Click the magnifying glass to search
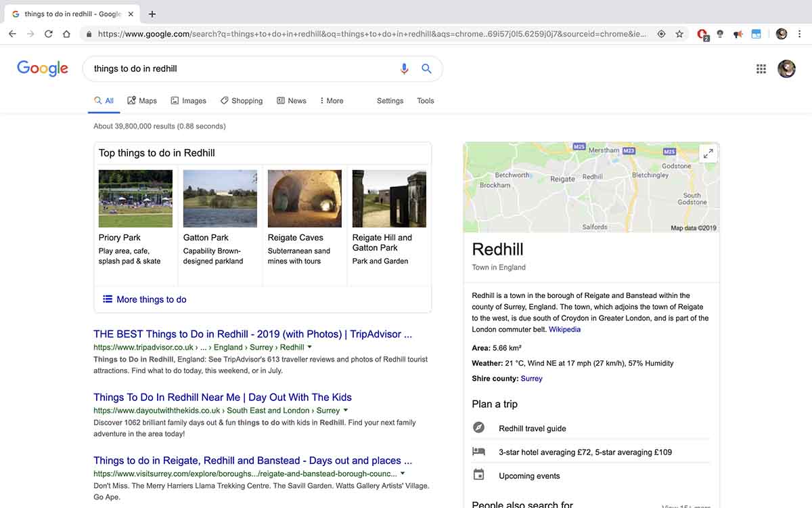 [x=426, y=68]
